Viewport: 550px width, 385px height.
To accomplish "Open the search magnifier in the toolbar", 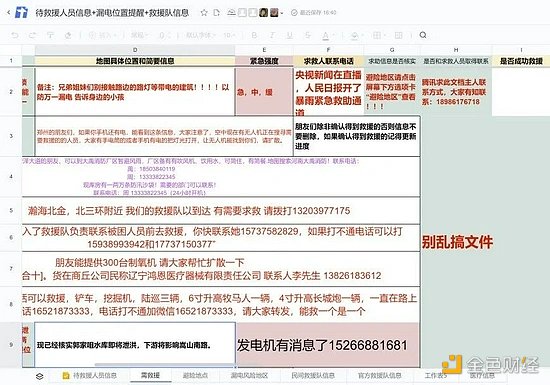I will coord(423,35).
